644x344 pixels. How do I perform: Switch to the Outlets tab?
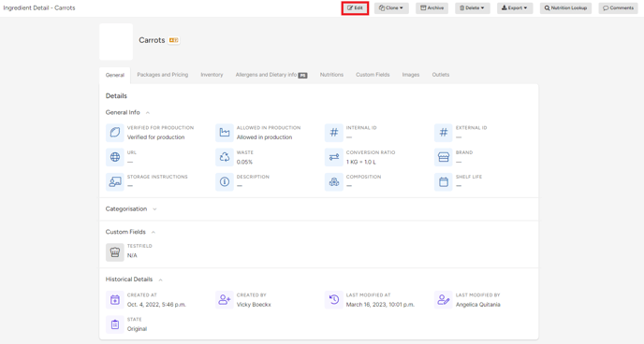pos(440,75)
